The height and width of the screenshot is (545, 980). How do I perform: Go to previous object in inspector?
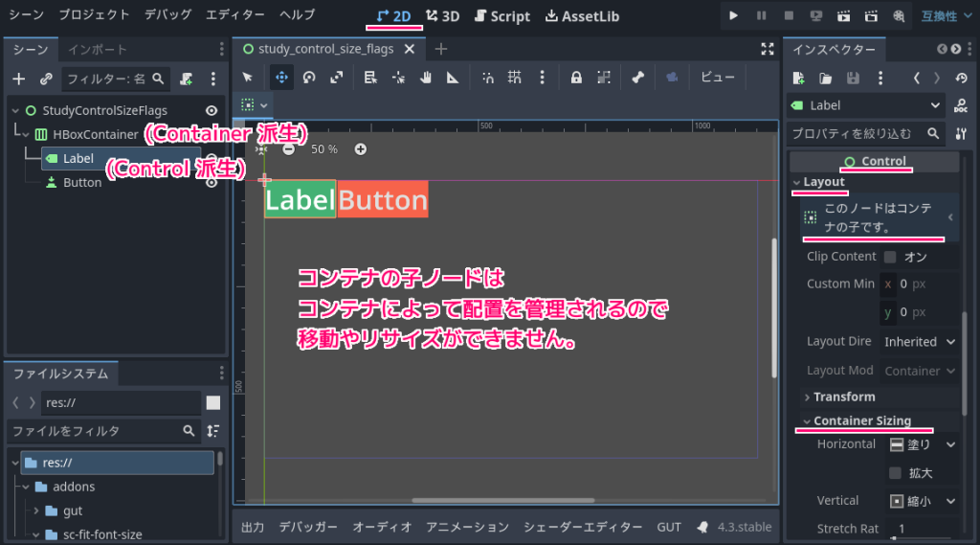click(916, 79)
